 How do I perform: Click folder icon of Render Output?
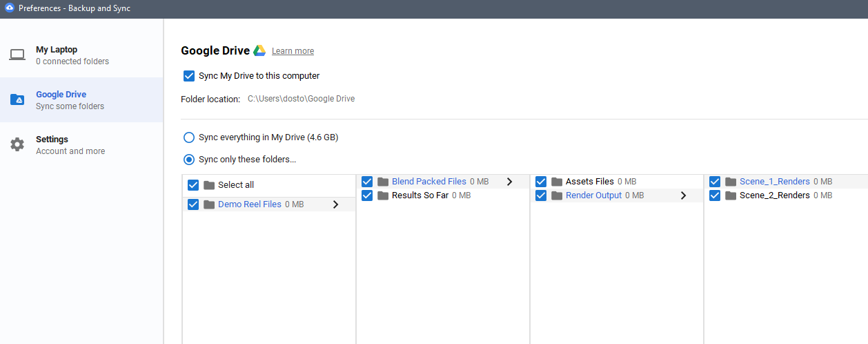click(557, 195)
